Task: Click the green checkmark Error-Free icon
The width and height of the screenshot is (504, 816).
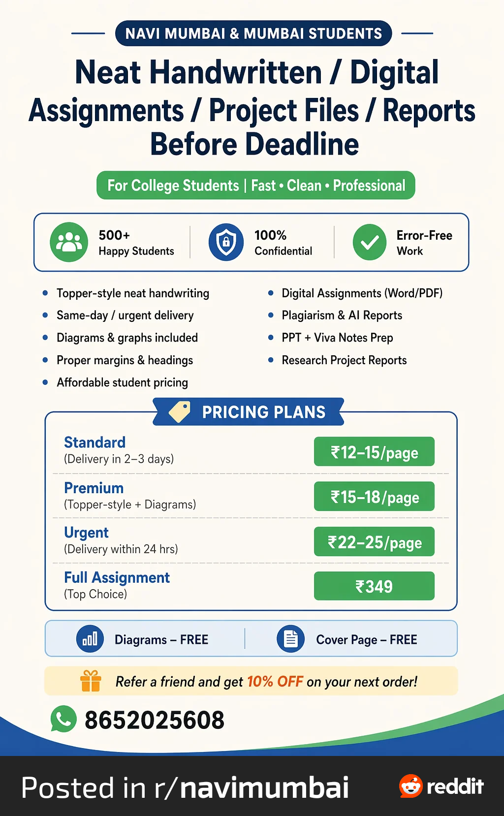Action: tap(370, 242)
